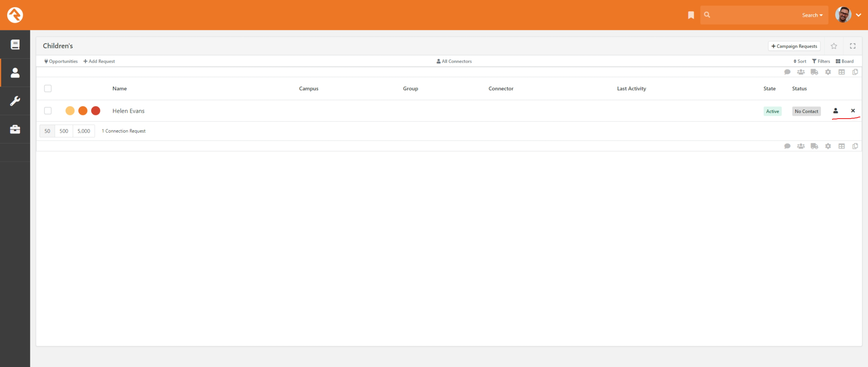868x367 pixels.
Task: Launch a workflow via the gear icon
Action: pos(828,72)
